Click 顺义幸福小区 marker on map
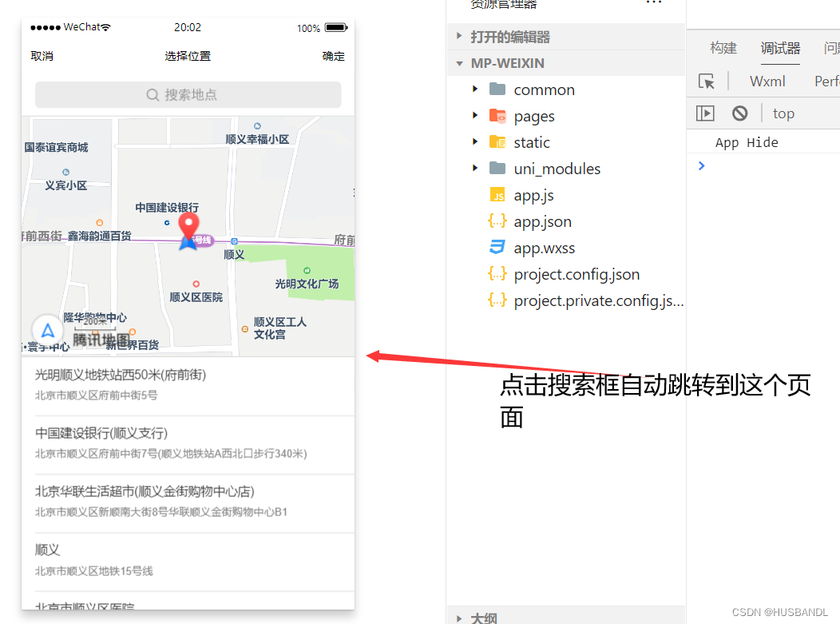 coord(258,126)
